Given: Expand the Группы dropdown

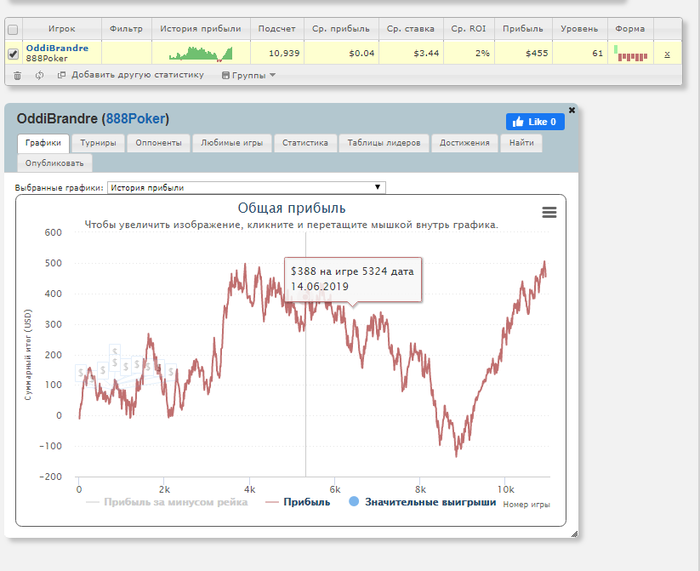Looking at the screenshot, I should click(x=249, y=75).
